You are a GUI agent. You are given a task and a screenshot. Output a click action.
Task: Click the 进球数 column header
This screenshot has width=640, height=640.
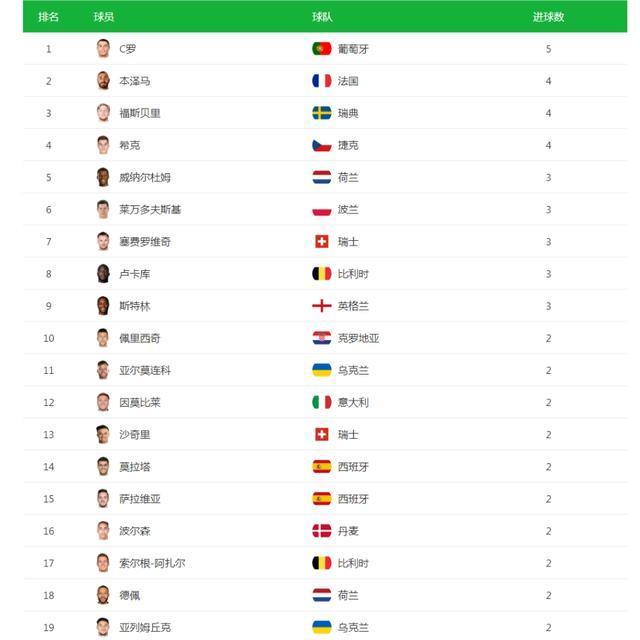point(548,17)
